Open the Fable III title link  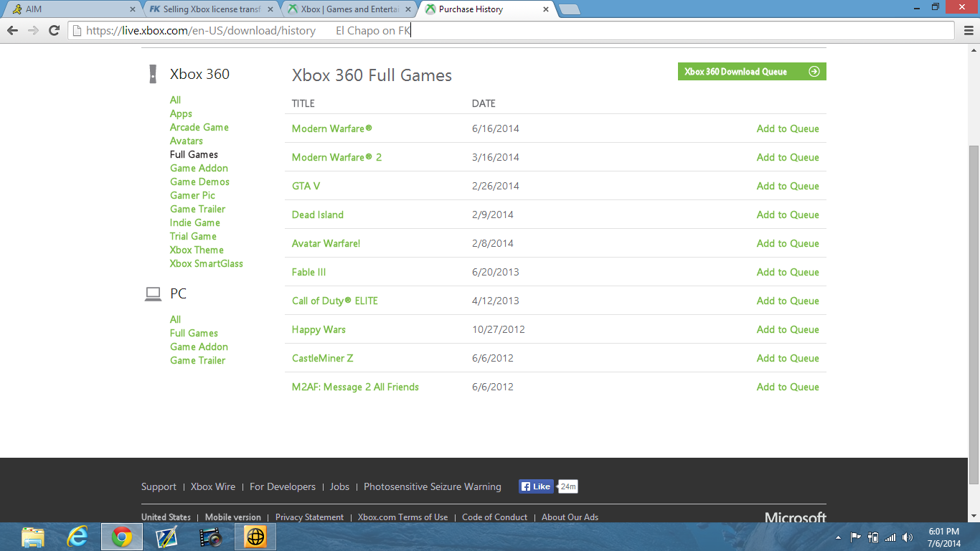click(x=308, y=272)
